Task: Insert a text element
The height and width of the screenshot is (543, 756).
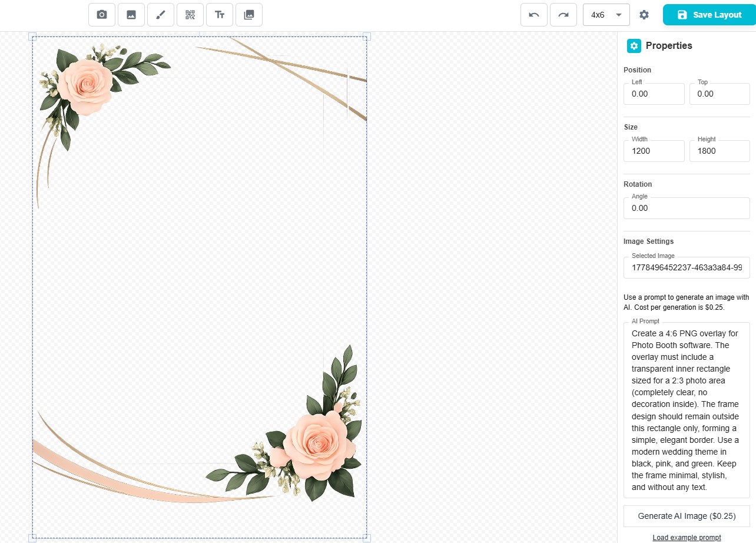Action: tap(220, 15)
